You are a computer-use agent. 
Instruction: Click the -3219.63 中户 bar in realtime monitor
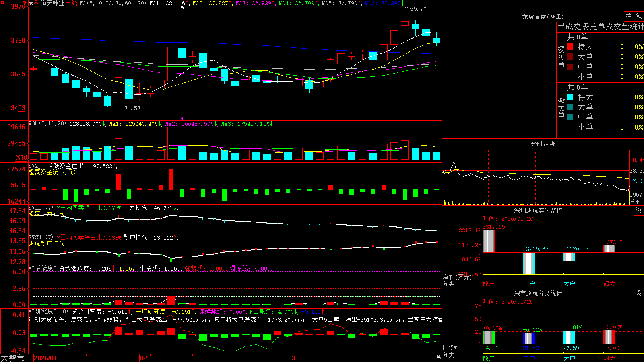point(528,263)
